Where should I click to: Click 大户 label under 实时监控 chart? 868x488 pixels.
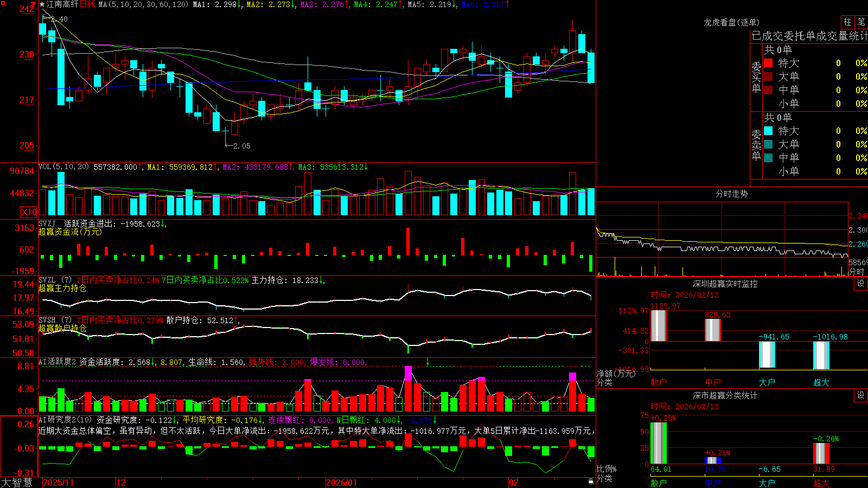tap(767, 382)
